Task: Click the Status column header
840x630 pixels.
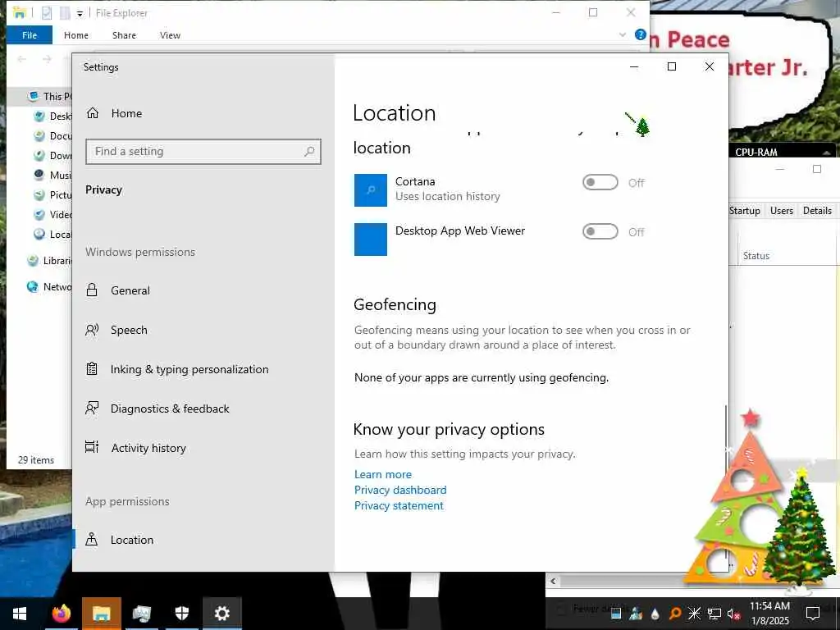Action: pos(756,256)
